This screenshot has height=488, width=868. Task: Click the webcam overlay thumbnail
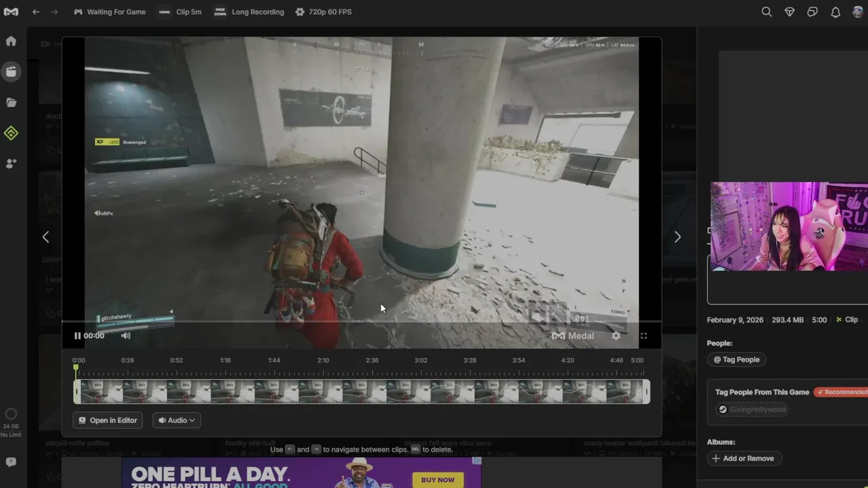[x=789, y=226]
